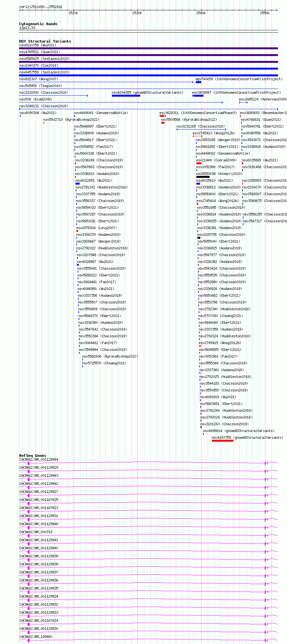Open nsv3953265 (Wenger2019) variant

point(218,140)
